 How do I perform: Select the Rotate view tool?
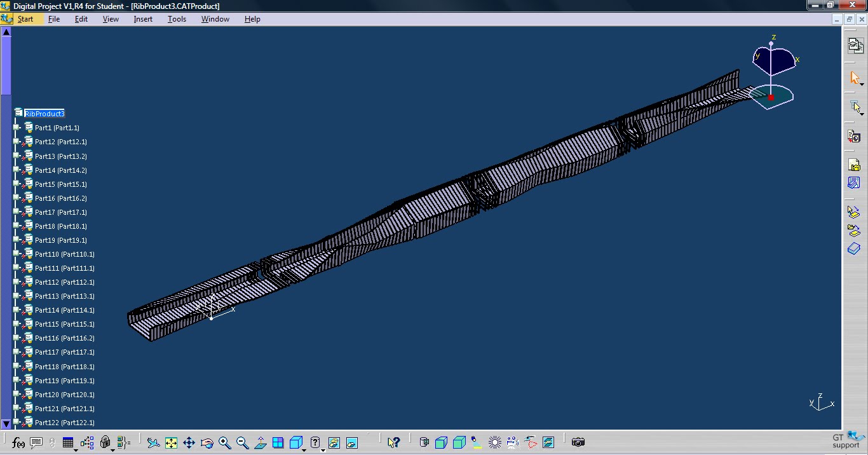[x=207, y=443]
